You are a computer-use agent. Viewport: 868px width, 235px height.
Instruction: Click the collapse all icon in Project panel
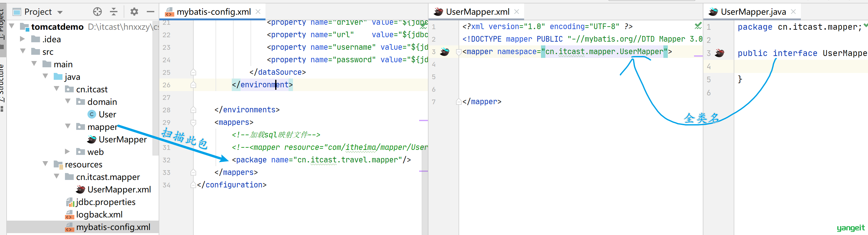(114, 12)
